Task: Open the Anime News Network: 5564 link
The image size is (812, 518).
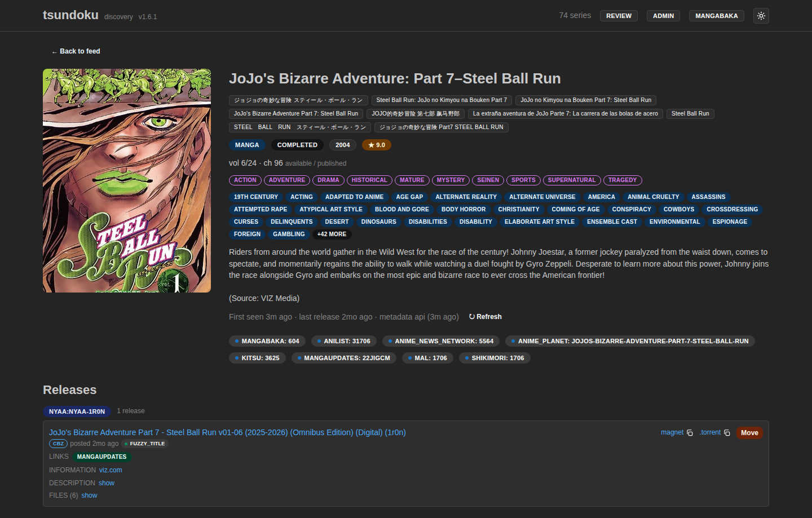Action: [x=441, y=341]
